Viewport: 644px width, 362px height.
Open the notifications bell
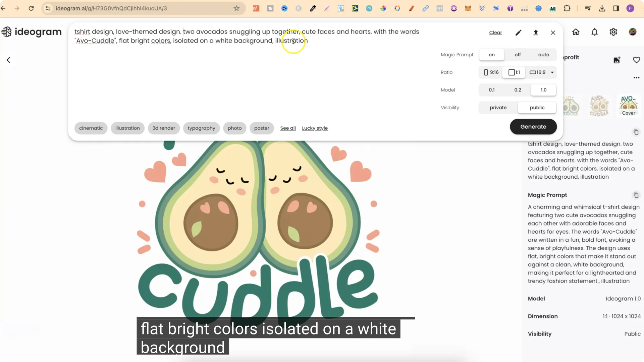point(594,32)
